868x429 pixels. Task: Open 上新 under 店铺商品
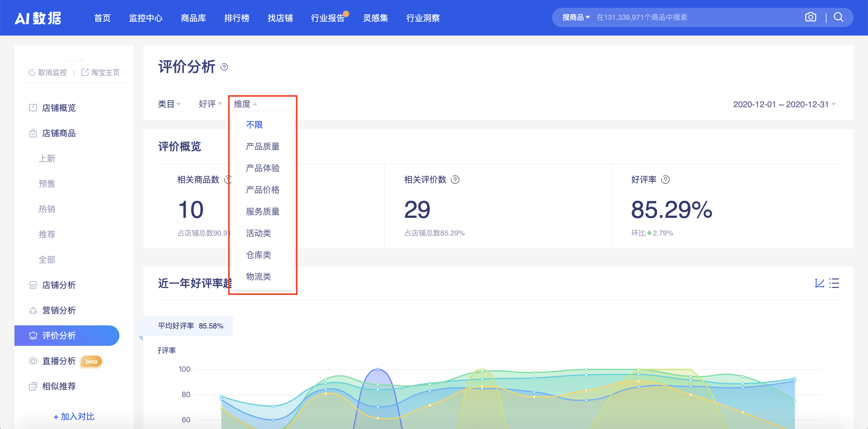pyautogui.click(x=47, y=158)
